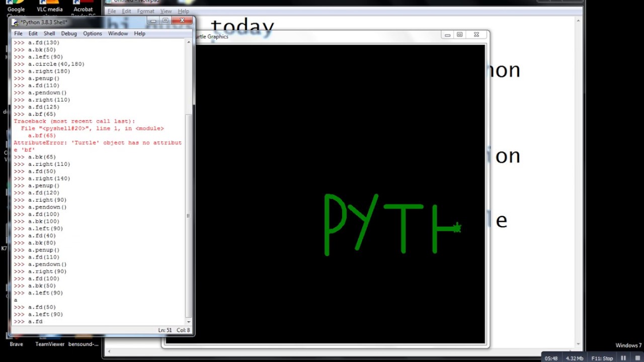Minimize the Turtle Graphics window
Screen dimensions: 644x362
pyautogui.click(x=447, y=35)
